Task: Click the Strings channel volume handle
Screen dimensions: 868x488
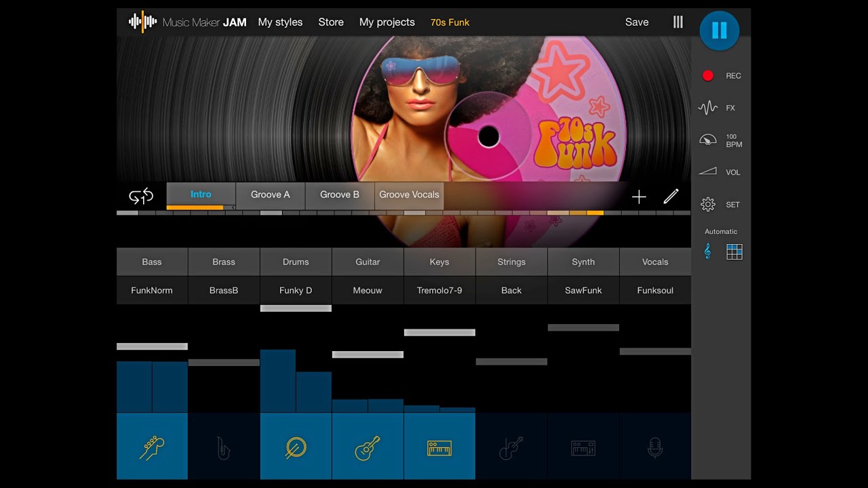Action: click(x=511, y=361)
